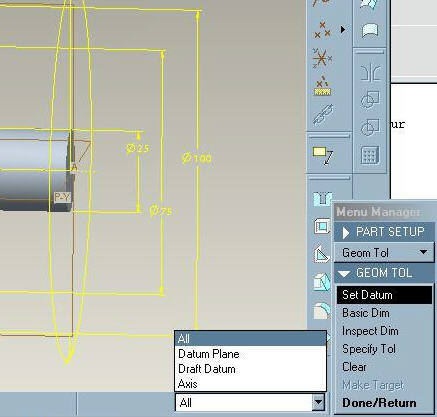Select the Draft tool icon
Screen dimensions: 437x417
[x=322, y=282]
